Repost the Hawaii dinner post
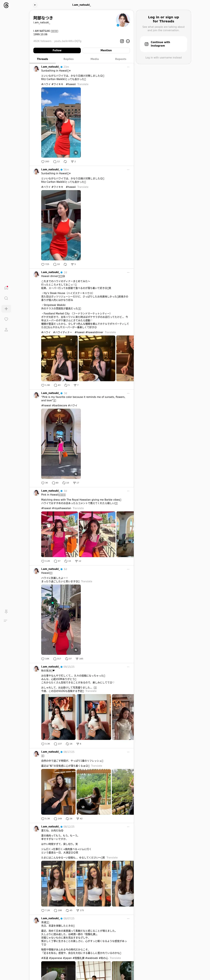Image resolution: width=210 pixels, height=980 pixels. (66, 385)
